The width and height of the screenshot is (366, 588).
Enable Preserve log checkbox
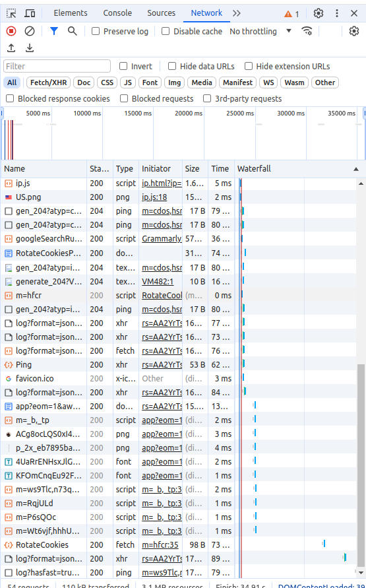[x=96, y=32]
